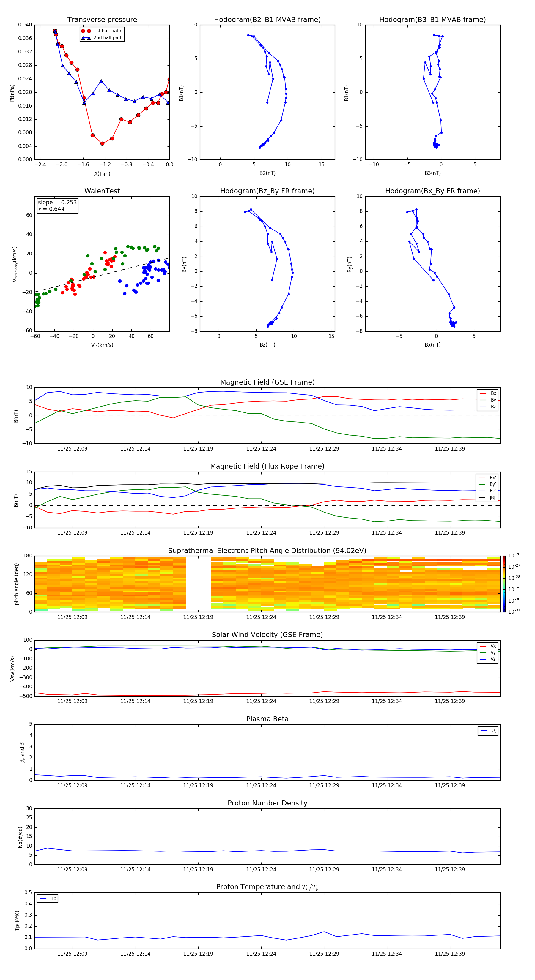Click the 'VA(km/s)' x-axis label in WalenTest
Viewport: 535px width, 980px height.
coord(102,345)
